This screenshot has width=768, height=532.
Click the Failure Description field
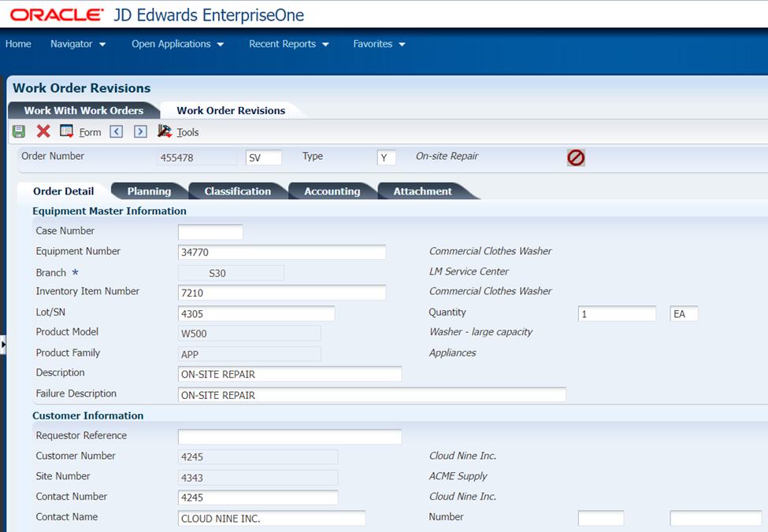click(x=373, y=395)
